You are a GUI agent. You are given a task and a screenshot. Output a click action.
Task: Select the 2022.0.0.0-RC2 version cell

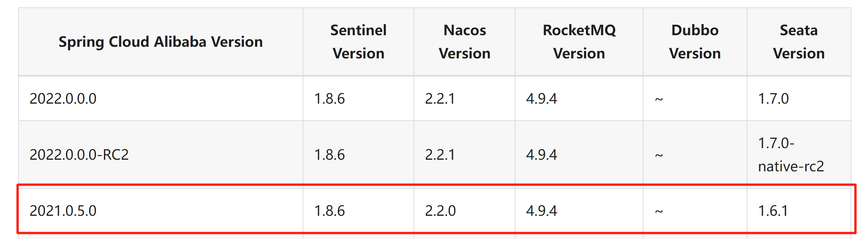click(79, 155)
